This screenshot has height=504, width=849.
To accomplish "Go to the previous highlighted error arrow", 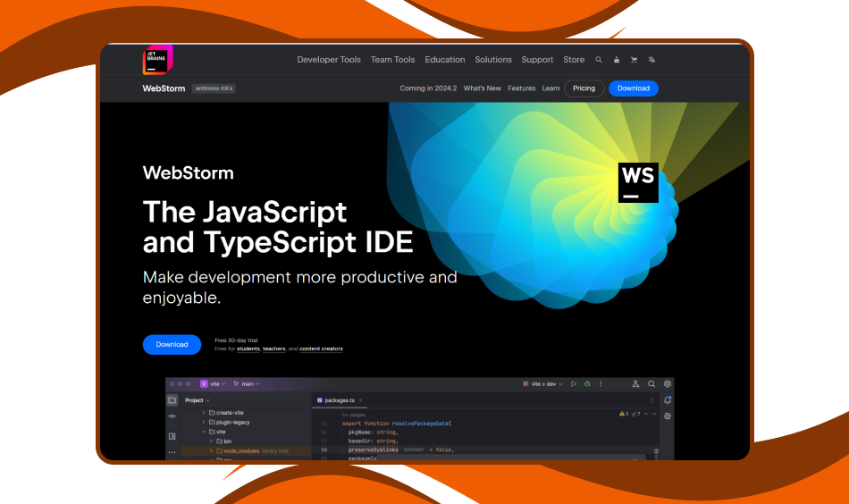I will tap(646, 414).
